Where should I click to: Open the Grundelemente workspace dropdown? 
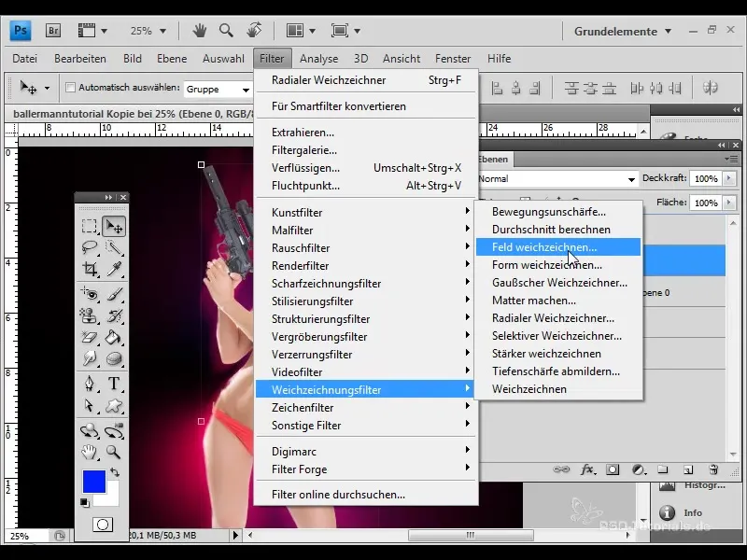click(623, 32)
